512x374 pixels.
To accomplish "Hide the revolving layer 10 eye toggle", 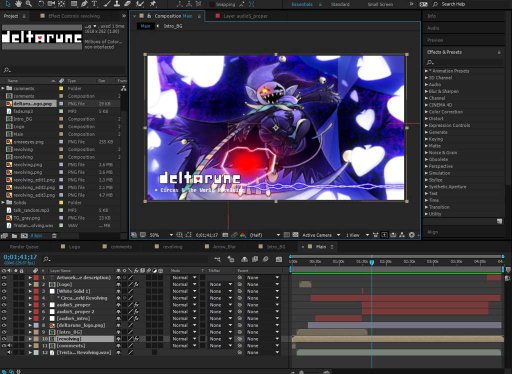I will tap(4, 339).
